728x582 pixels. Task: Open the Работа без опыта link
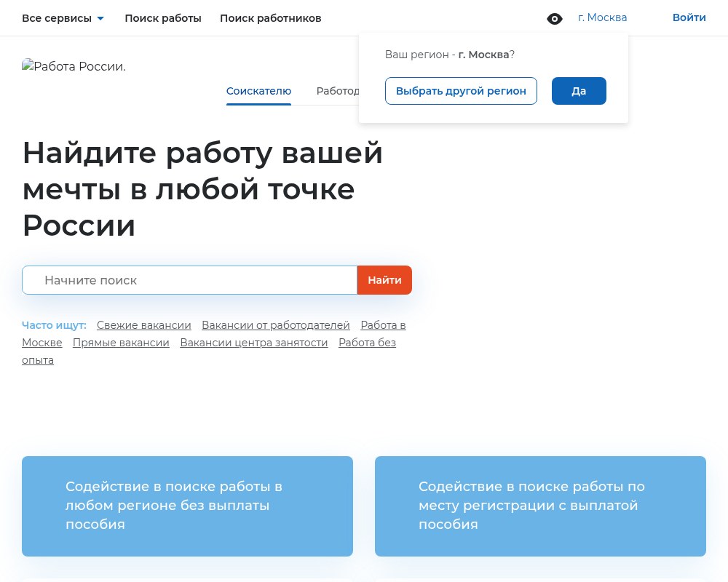pos(367,343)
